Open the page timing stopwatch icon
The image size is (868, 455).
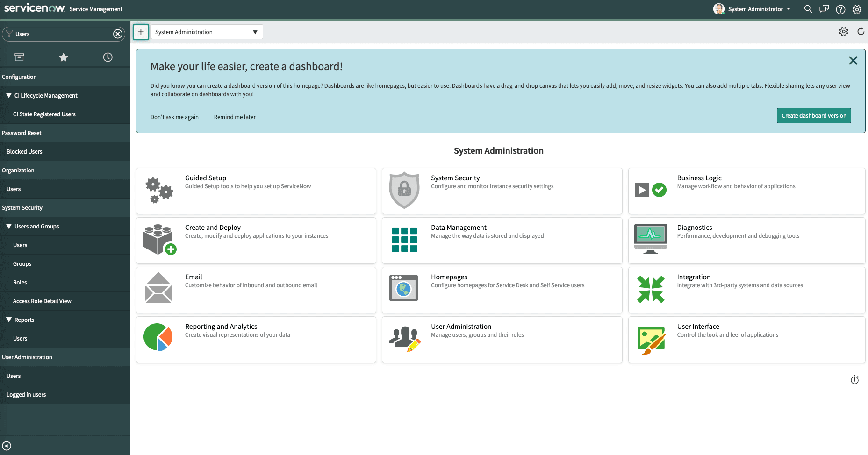coord(854,380)
